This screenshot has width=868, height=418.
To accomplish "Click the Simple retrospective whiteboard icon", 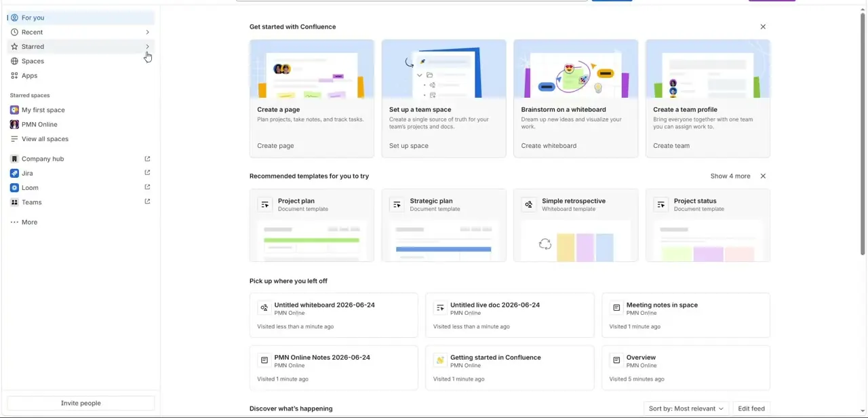I will click(529, 204).
